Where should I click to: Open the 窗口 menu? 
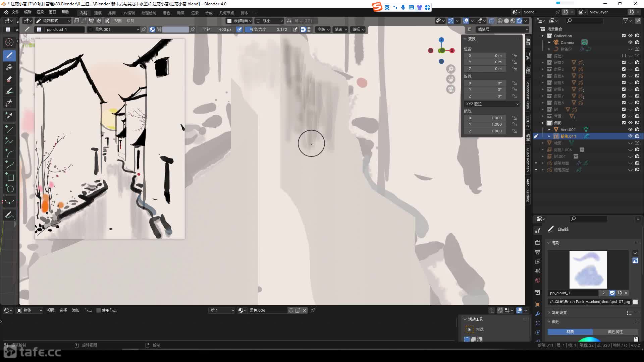tap(53, 12)
